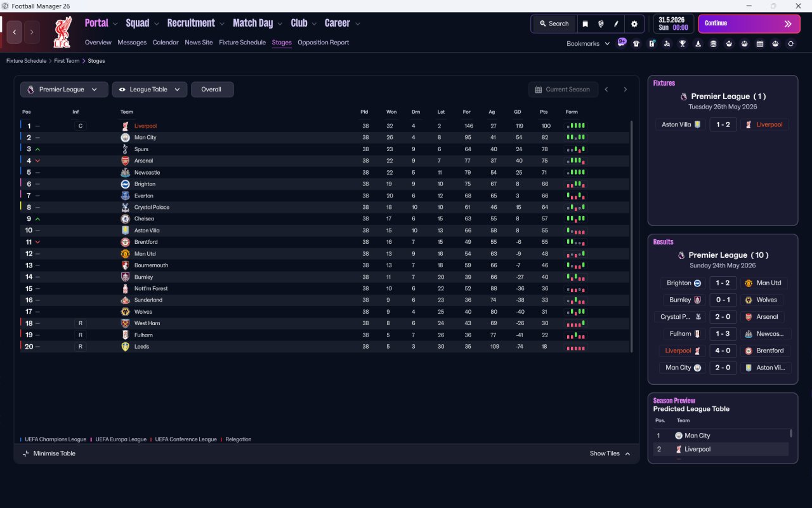Click the date and time display
The height and width of the screenshot is (508, 812).
[673, 23]
